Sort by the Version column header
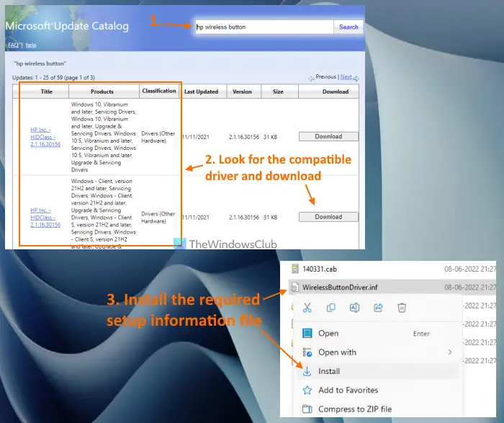Screen dimensions: 504x423 point(242,92)
